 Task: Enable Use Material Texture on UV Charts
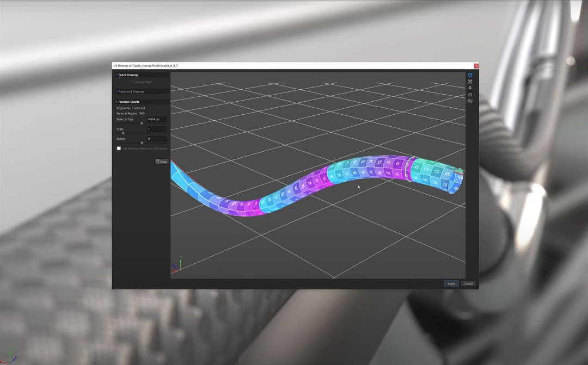119,149
